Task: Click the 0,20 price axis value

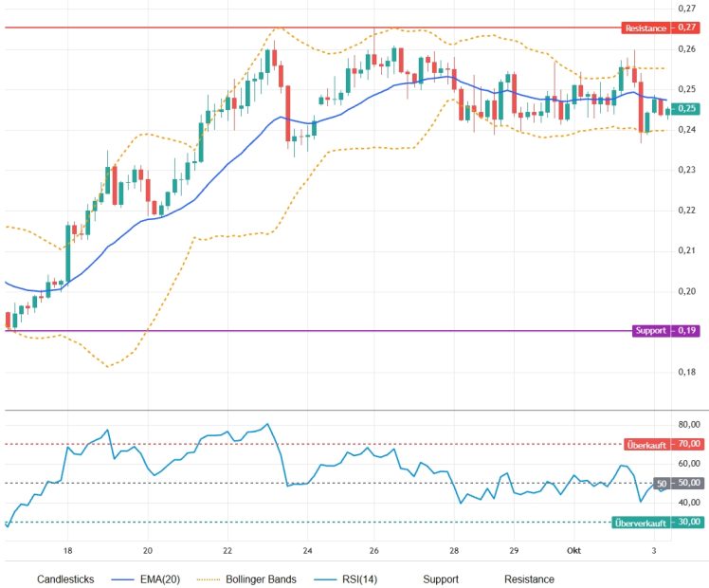Action: pos(687,291)
